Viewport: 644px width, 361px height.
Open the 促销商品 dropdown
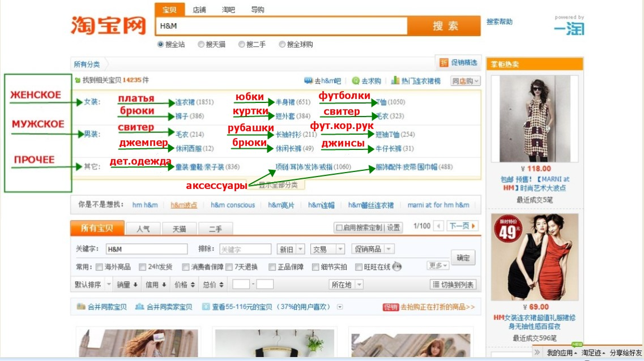[373, 249]
